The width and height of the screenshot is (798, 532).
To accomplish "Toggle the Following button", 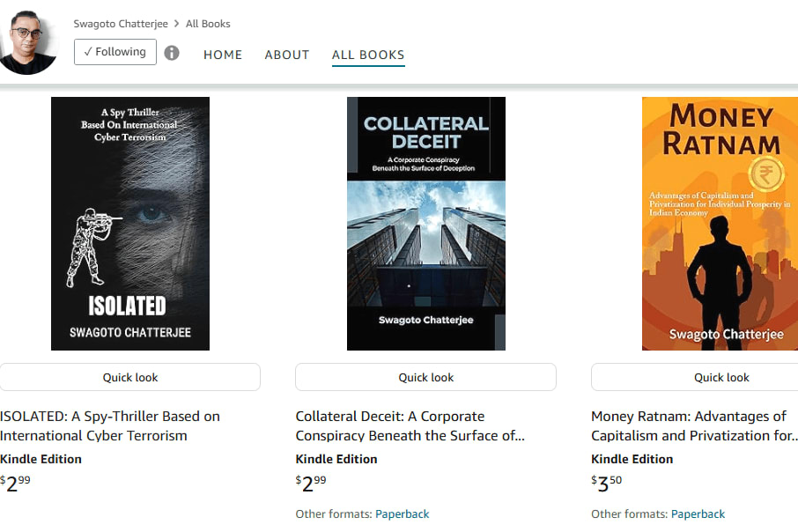I will click(x=115, y=52).
